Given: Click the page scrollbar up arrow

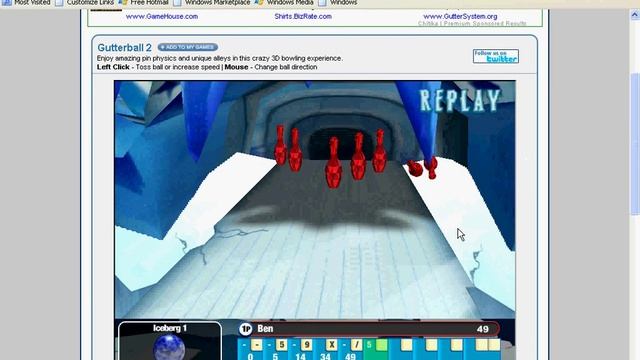Looking at the screenshot, I should point(635,15).
